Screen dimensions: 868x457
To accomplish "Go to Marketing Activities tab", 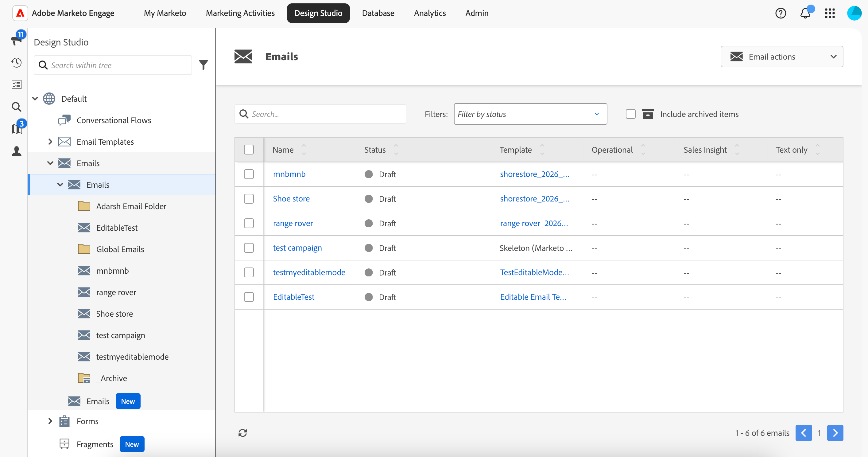I will (x=240, y=13).
